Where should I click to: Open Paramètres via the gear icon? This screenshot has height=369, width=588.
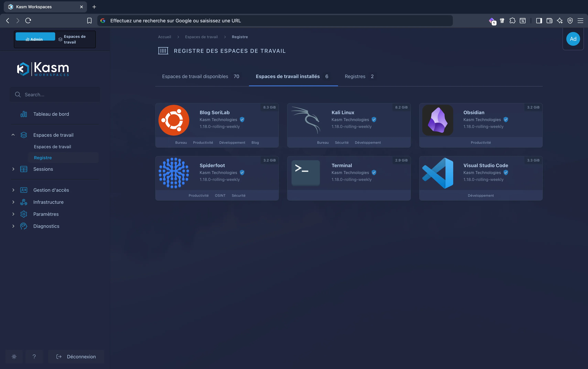coord(23,214)
